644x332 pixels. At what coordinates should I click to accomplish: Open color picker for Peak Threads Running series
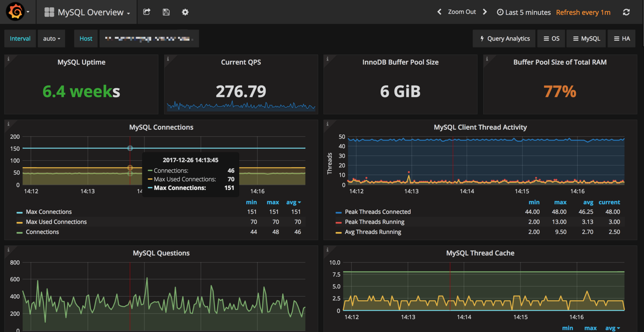pyautogui.click(x=338, y=222)
